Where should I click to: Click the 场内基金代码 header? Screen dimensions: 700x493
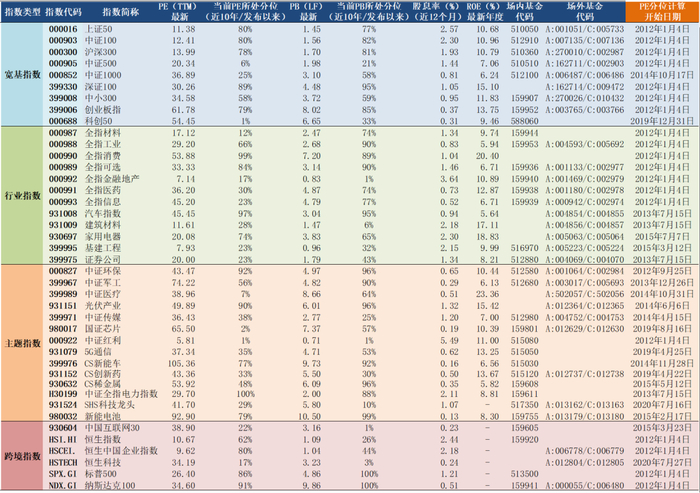[525, 12]
